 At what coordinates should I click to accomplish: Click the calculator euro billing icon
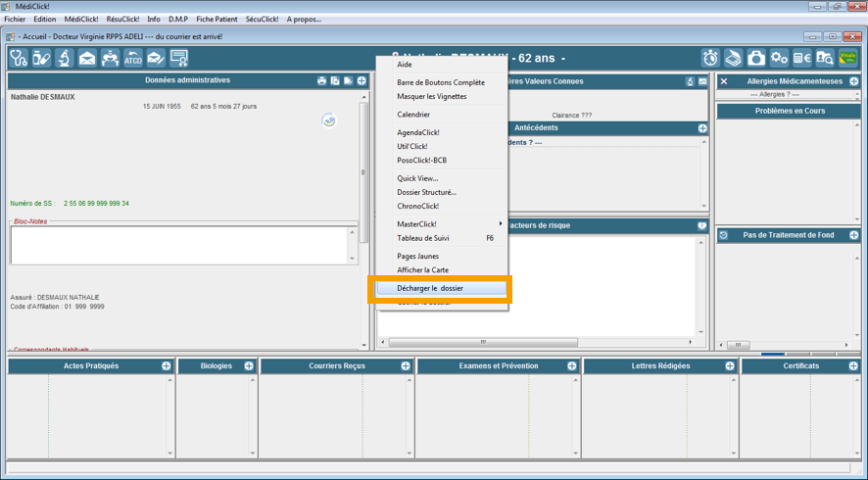[x=801, y=59]
